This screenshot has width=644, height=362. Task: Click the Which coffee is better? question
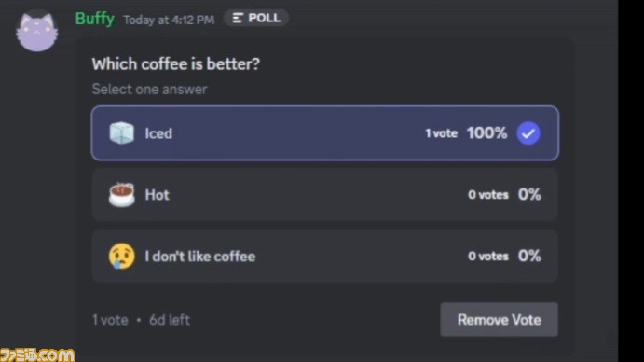click(176, 64)
